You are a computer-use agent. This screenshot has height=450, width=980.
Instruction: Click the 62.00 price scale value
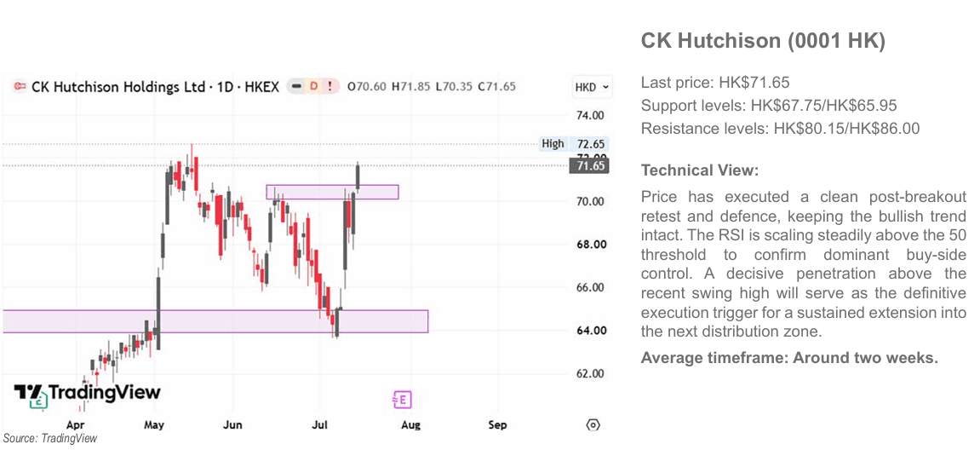point(591,373)
